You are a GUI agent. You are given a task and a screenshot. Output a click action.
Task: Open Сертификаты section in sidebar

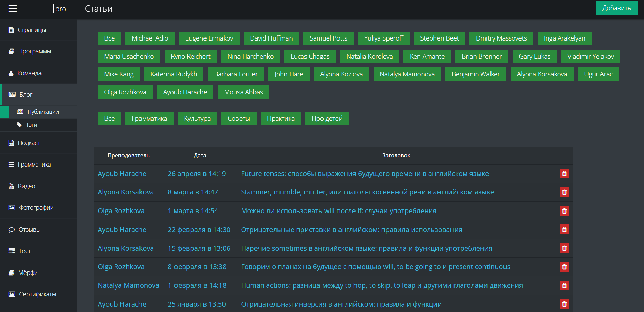[x=38, y=294]
